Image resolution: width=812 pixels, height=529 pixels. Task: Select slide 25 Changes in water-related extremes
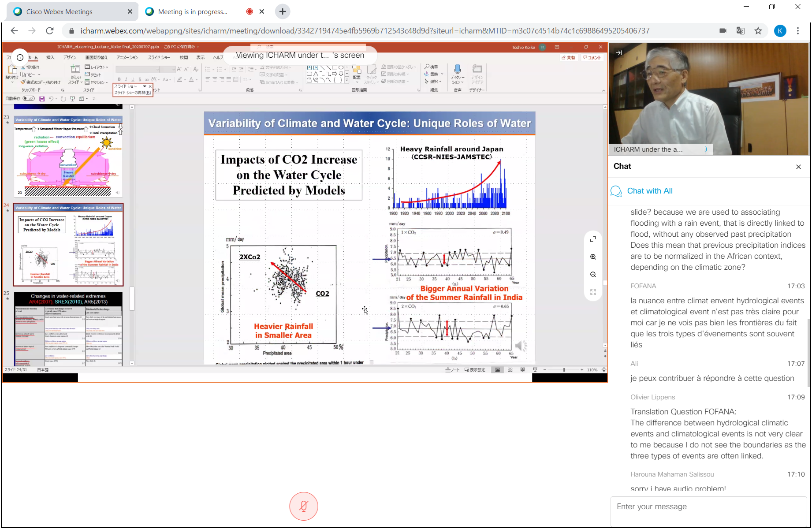point(68,328)
